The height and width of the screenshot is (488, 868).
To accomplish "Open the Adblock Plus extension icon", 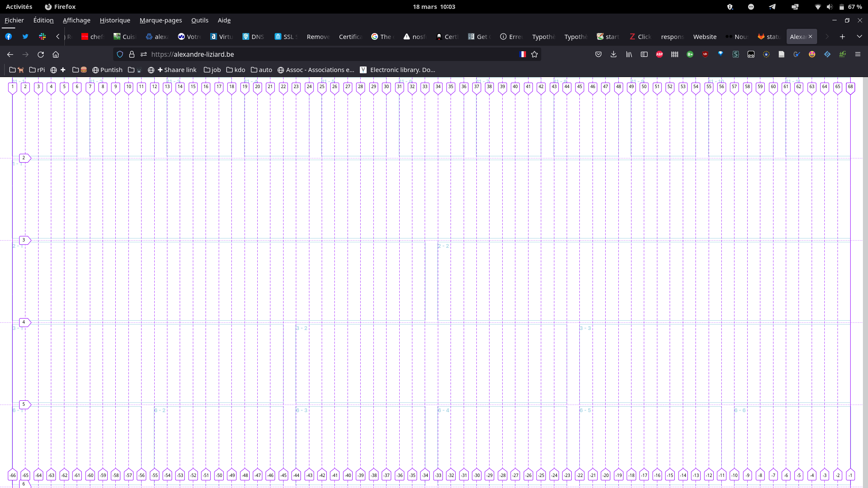I will tap(659, 54).
